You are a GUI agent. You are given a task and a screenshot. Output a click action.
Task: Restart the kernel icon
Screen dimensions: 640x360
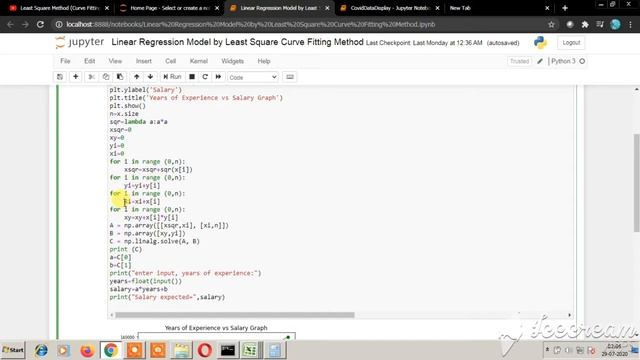point(205,77)
